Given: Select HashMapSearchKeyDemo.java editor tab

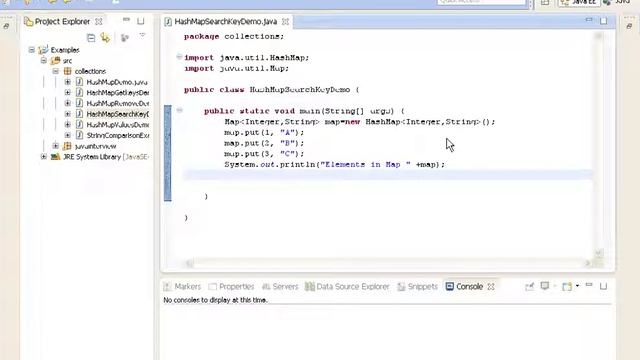Looking at the screenshot, I should [226, 22].
